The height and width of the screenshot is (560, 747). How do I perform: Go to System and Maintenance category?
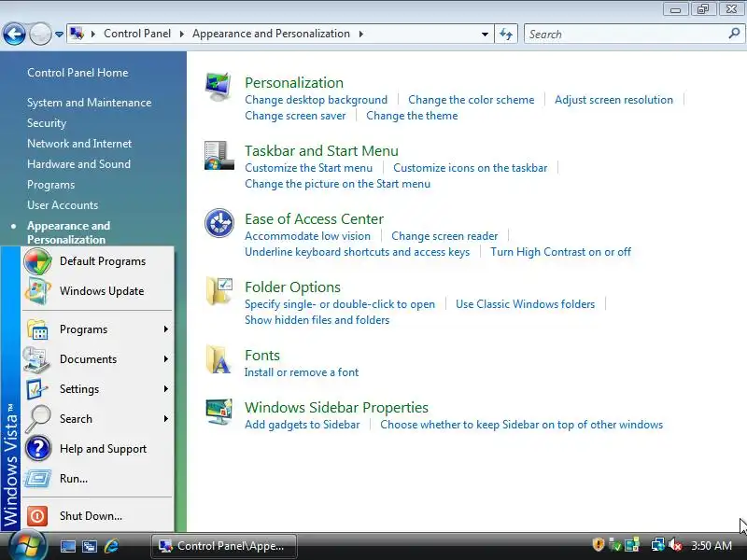(x=89, y=103)
